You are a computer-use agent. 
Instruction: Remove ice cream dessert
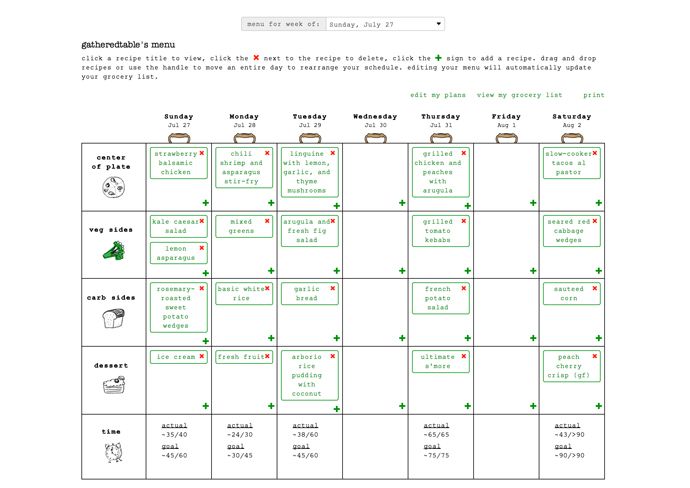202,356
